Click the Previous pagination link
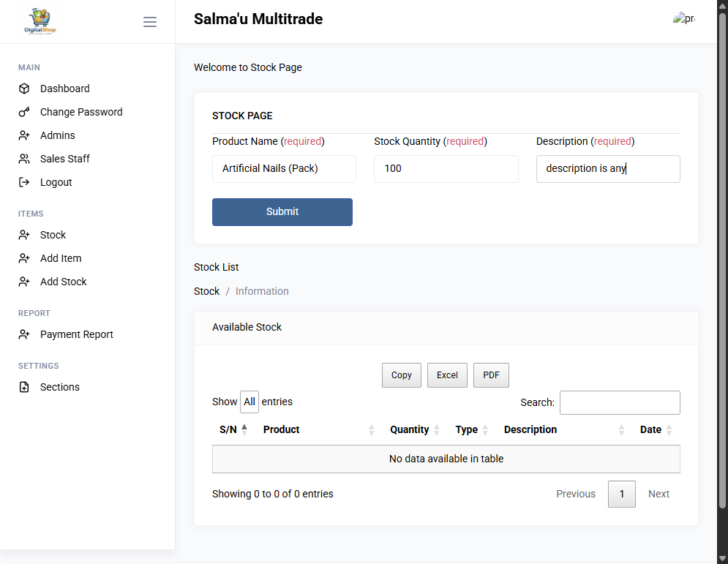Image resolution: width=728 pixels, height=564 pixels. pyautogui.click(x=576, y=494)
